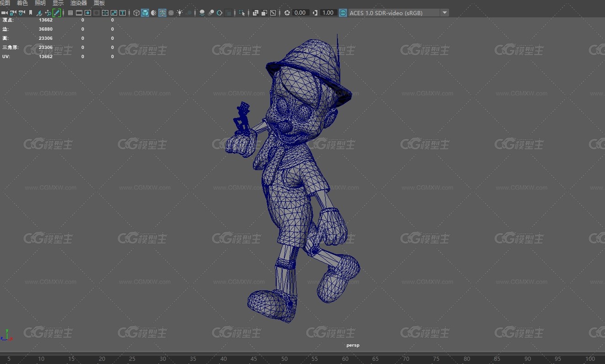The width and height of the screenshot is (605, 364).
Task: Click the Pinocchio wireframe model's hat
Action: click(x=309, y=71)
